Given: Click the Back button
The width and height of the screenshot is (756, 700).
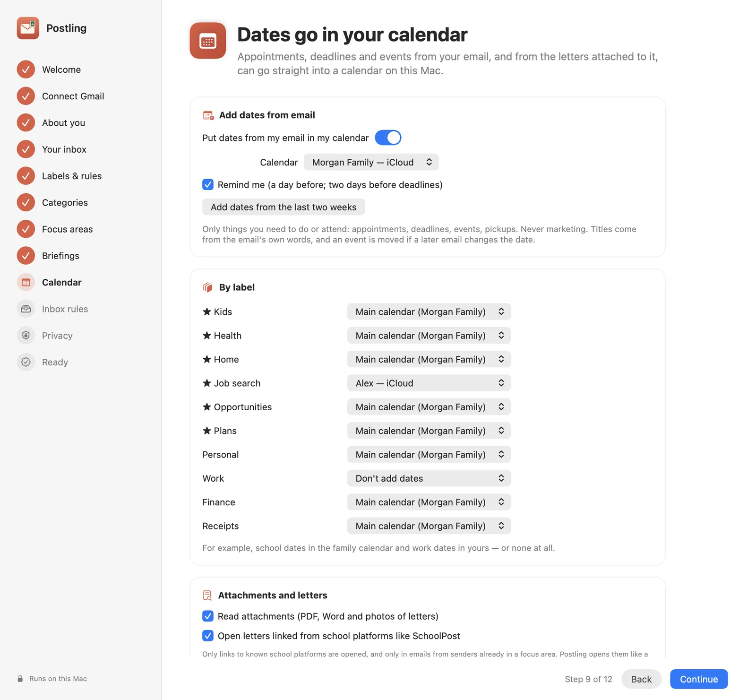Looking at the screenshot, I should pos(641,679).
